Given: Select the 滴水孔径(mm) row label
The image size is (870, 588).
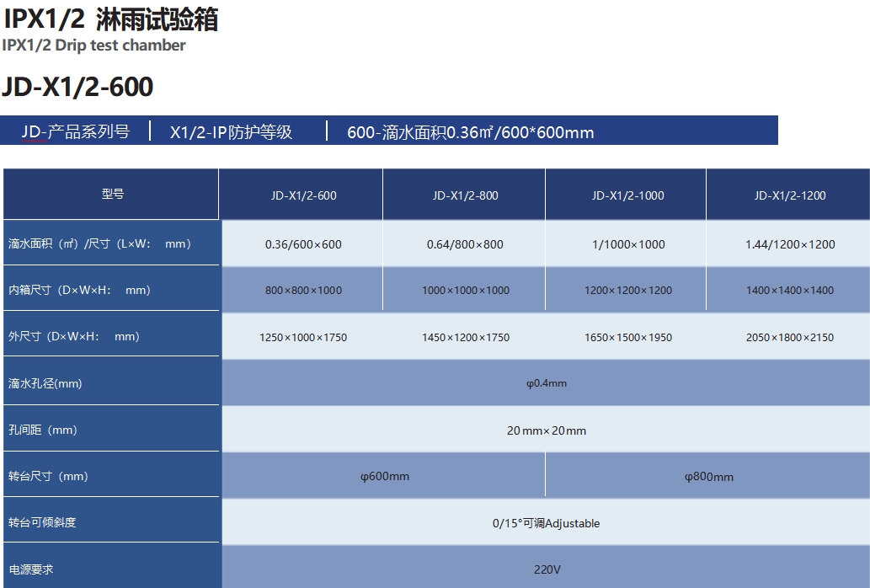Looking at the screenshot, I should [x=45, y=383].
